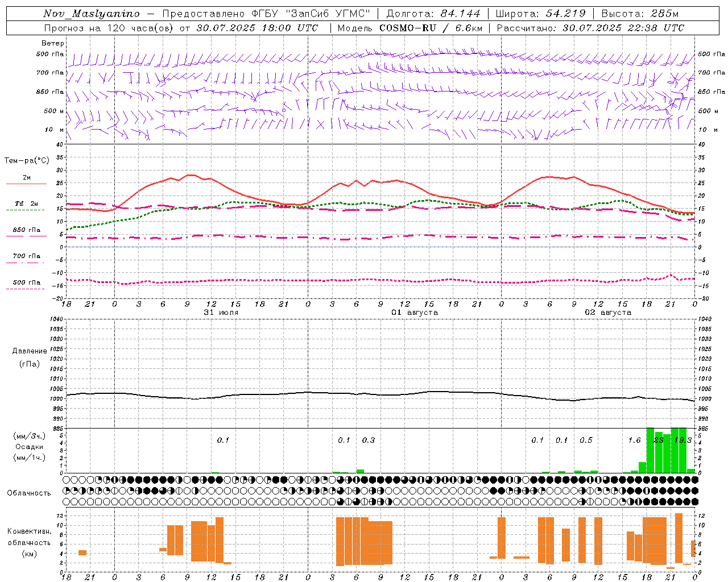Click the Долгота 84.144 longitude field
The image size is (728, 582).
click(x=433, y=14)
